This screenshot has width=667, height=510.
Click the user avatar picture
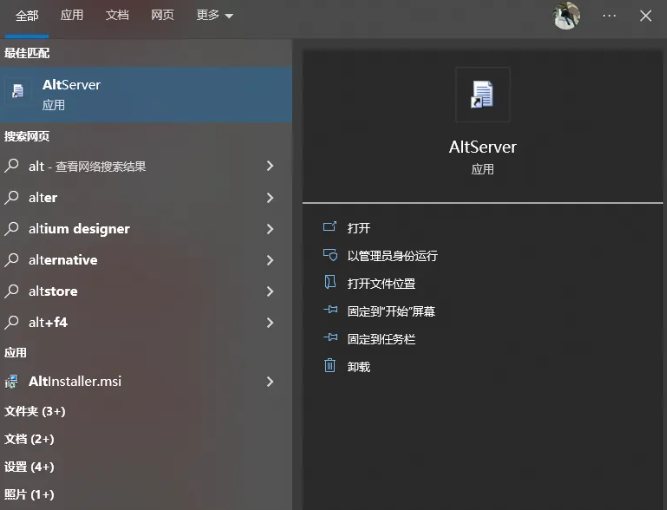pos(566,16)
